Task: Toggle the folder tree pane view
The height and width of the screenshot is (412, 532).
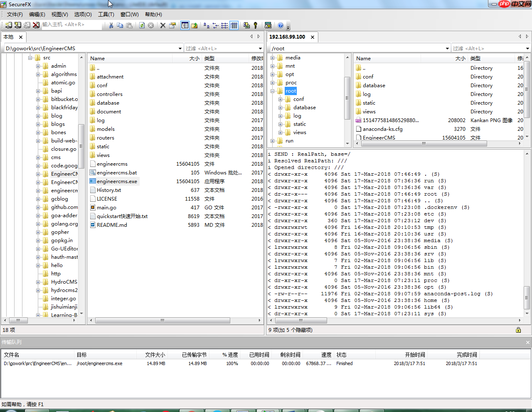Action: click(x=185, y=25)
